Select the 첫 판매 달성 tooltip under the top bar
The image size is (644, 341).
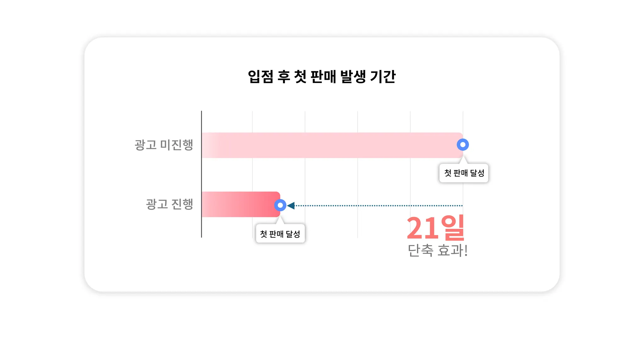(464, 173)
